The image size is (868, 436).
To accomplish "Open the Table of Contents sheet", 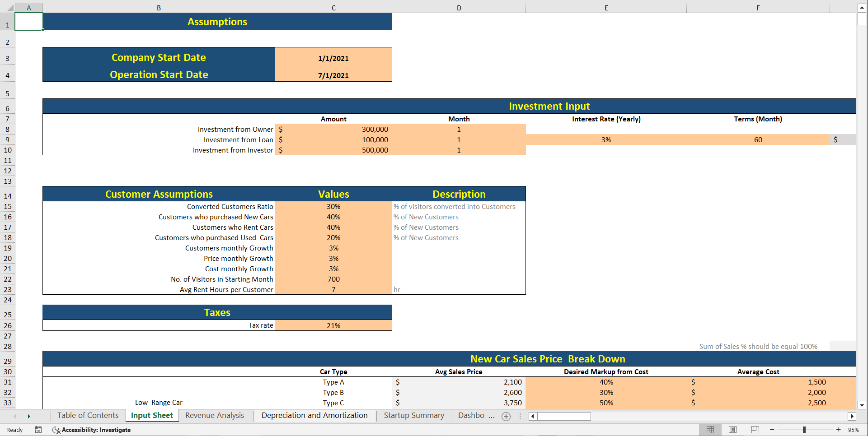I will (x=88, y=415).
